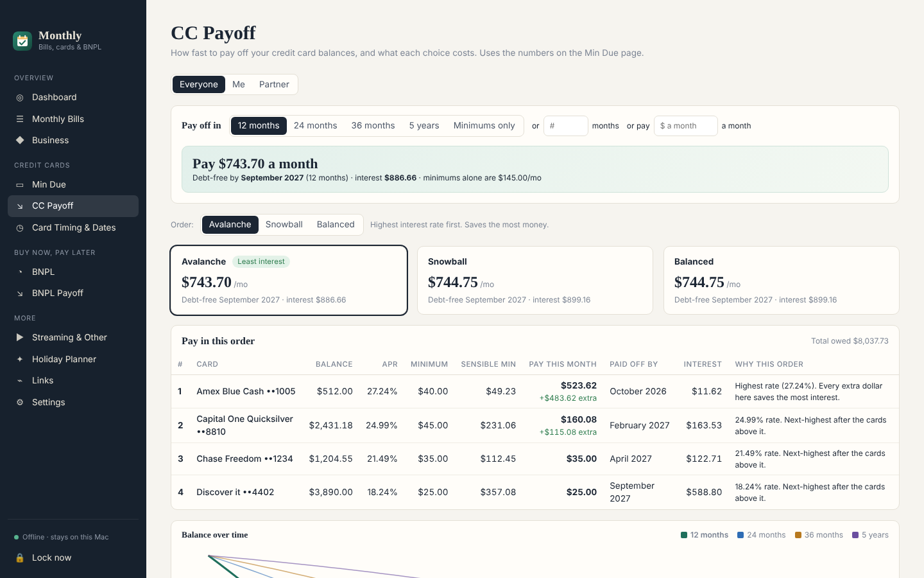Image resolution: width=924 pixels, height=578 pixels.
Task: Click the Pay $743.70 a month heading
Action: click(255, 164)
